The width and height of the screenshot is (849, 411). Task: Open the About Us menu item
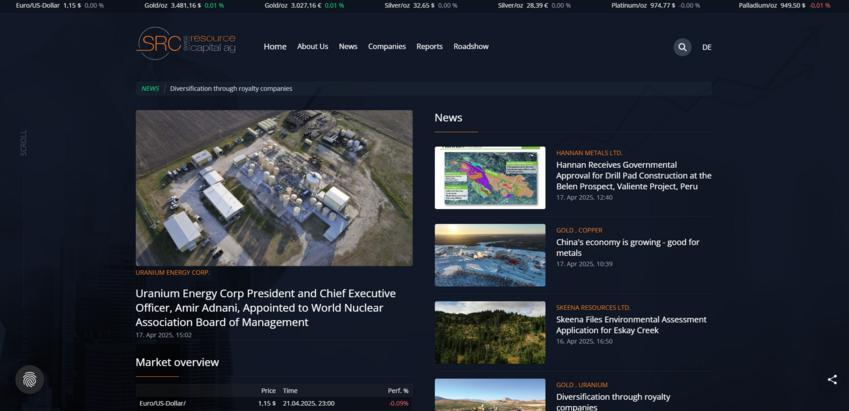[312, 47]
